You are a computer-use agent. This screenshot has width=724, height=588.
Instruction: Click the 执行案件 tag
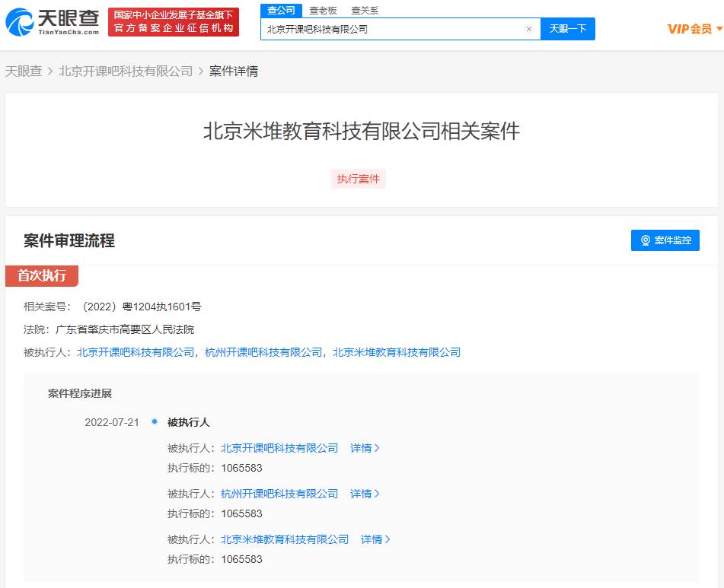coord(359,179)
